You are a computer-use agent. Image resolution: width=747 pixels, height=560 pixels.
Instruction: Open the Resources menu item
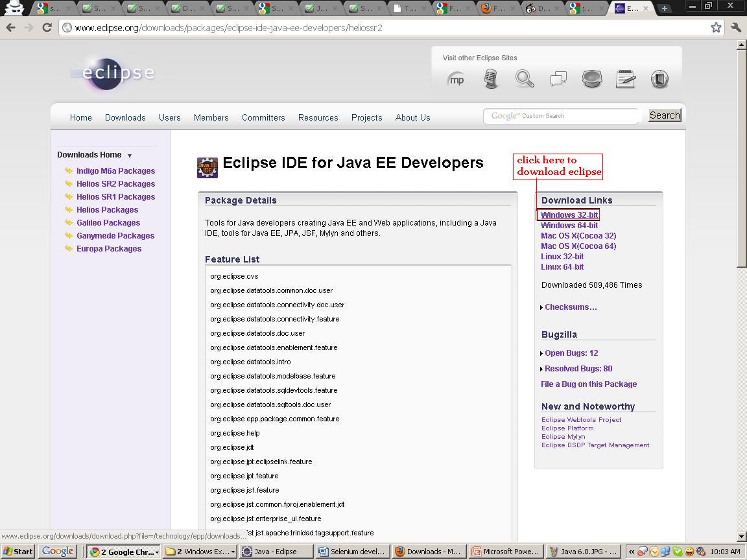[x=318, y=117]
